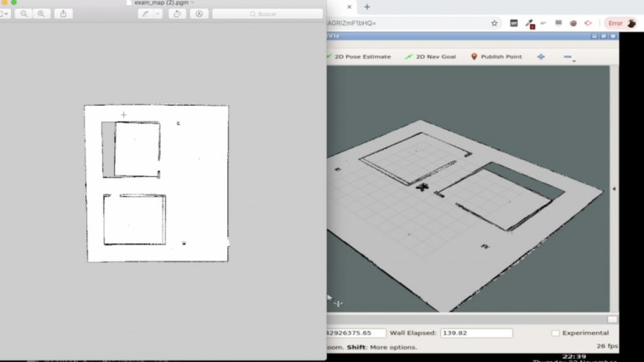Close the current Chrome tab
644x362 pixels.
point(349,7)
